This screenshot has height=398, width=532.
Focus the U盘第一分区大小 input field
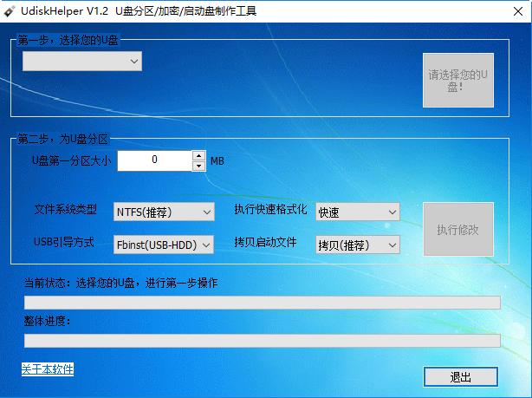(x=154, y=160)
